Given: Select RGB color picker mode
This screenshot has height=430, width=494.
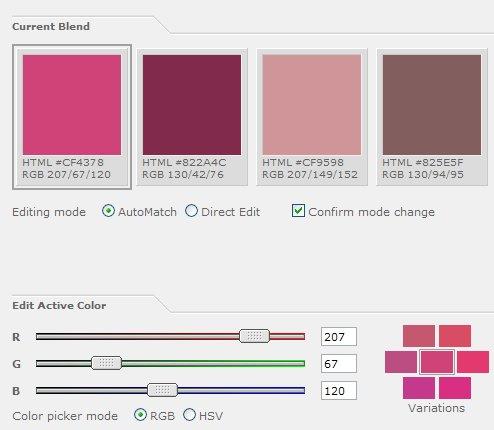Looking at the screenshot, I should pos(140,415).
